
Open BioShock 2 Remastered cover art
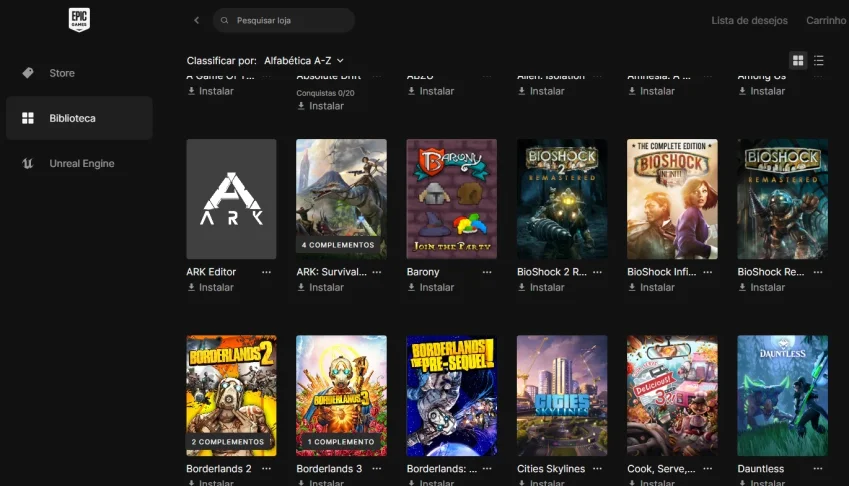click(x=562, y=199)
